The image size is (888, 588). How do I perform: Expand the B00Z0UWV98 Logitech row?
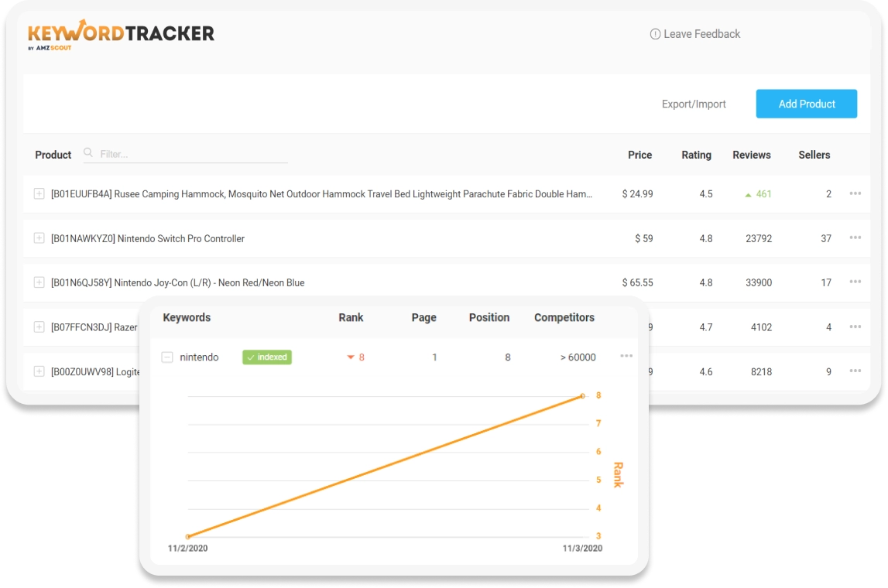pos(39,371)
